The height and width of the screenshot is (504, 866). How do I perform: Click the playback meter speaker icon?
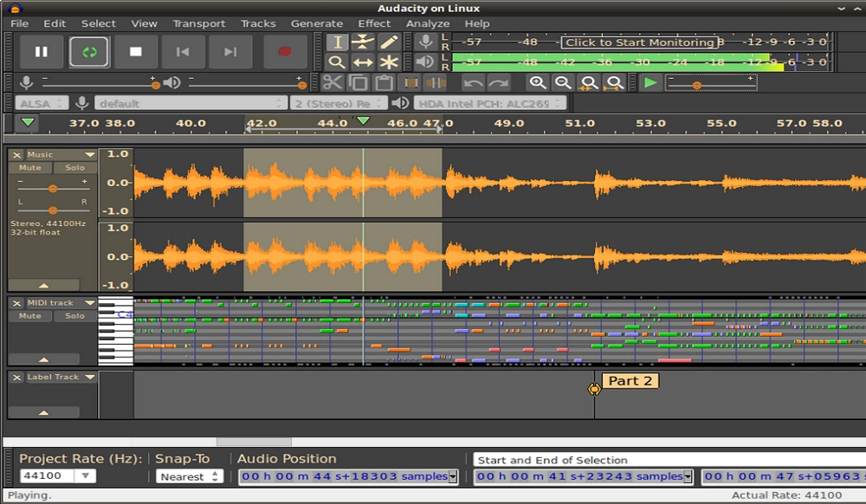(425, 61)
